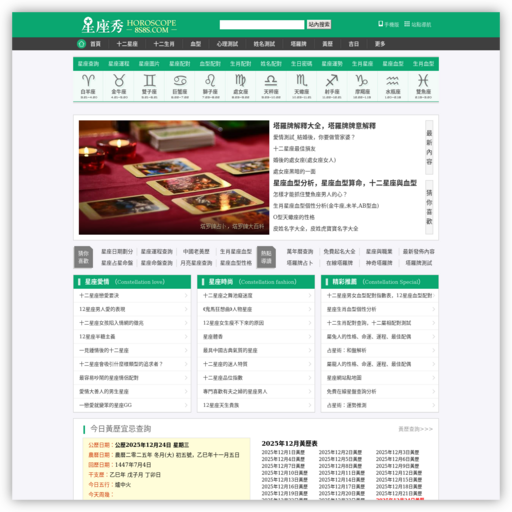Click the site search input field

[262, 24]
